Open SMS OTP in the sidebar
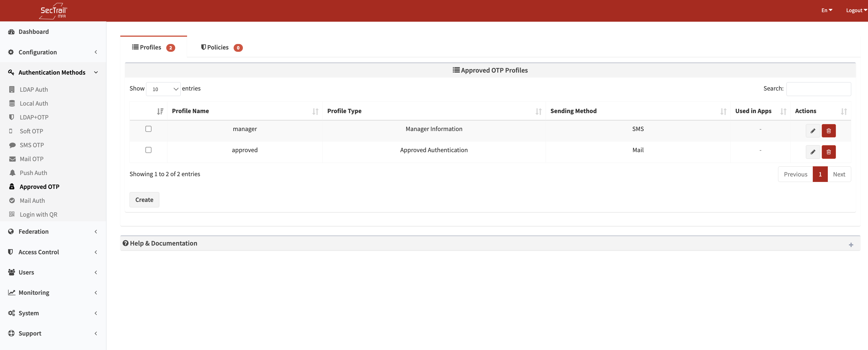The width and height of the screenshot is (868, 350). (32, 145)
